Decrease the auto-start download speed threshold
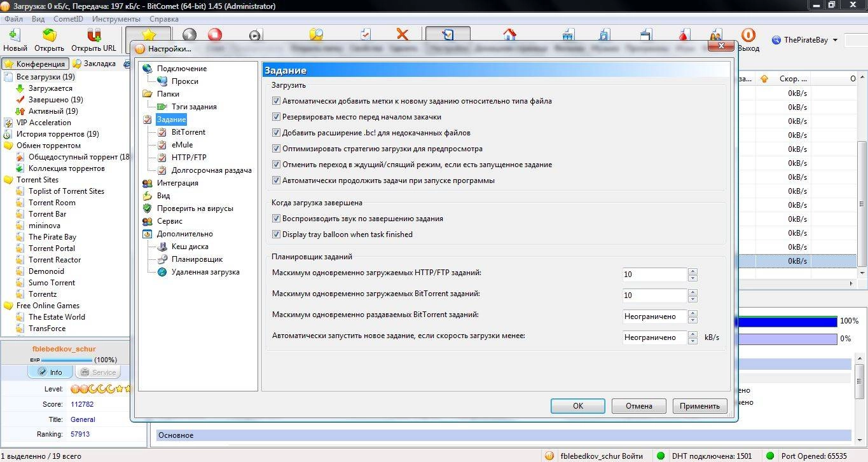Image resolution: width=868 pixels, height=462 pixels. (x=693, y=341)
